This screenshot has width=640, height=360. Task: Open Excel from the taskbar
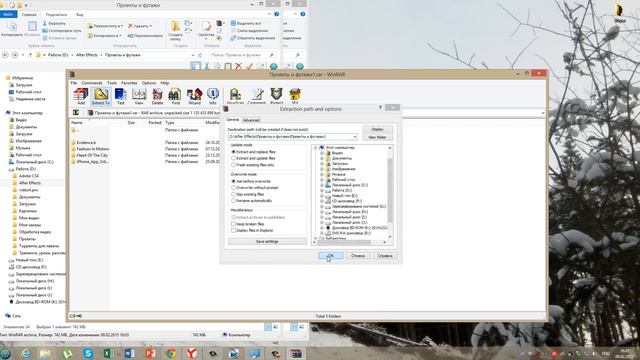point(109,353)
